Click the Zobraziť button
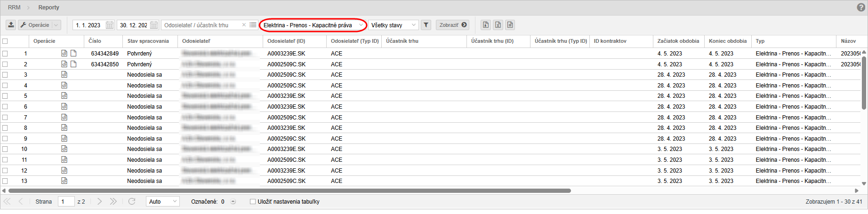Image resolution: width=868 pixels, height=214 pixels. pyautogui.click(x=452, y=25)
